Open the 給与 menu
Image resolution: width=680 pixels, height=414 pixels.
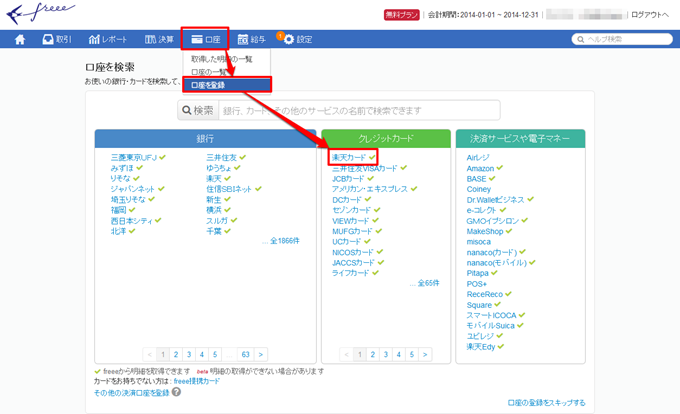click(252, 39)
